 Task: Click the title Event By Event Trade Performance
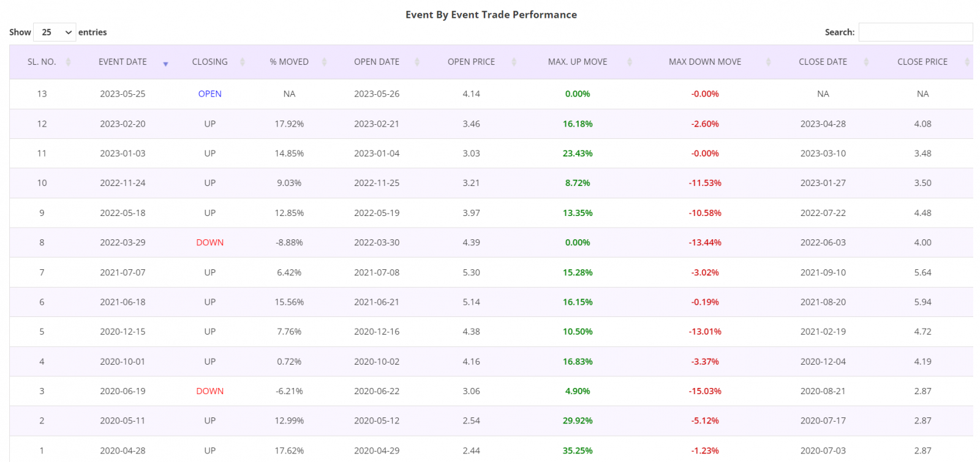[x=491, y=15]
